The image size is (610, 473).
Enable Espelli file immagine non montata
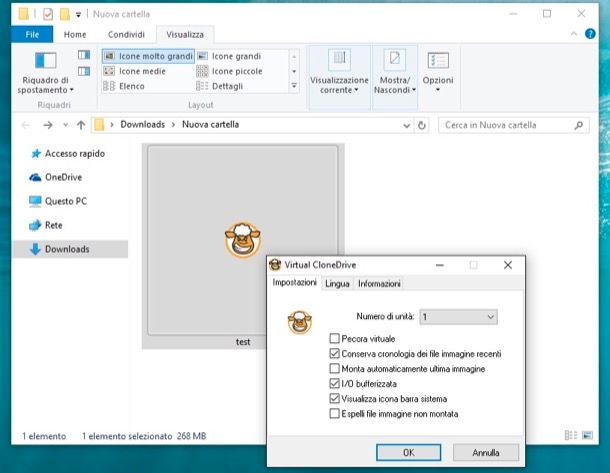click(x=334, y=413)
